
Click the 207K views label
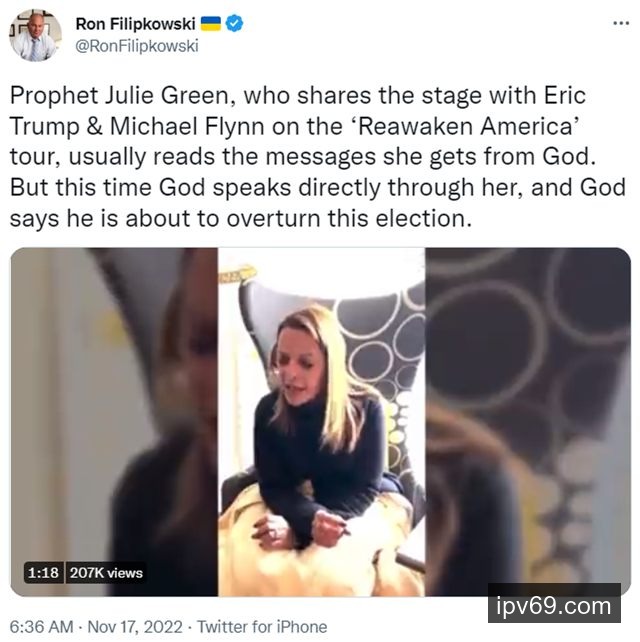[106, 572]
